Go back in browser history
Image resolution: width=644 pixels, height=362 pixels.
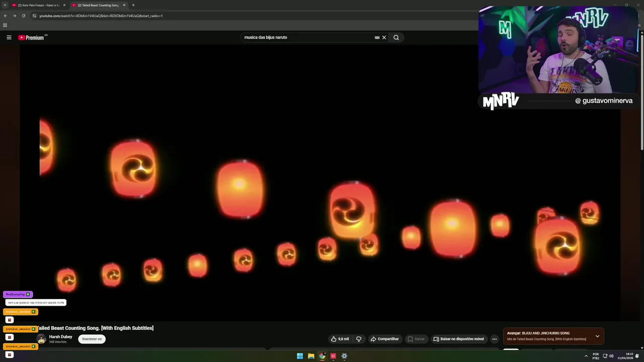(6, 16)
